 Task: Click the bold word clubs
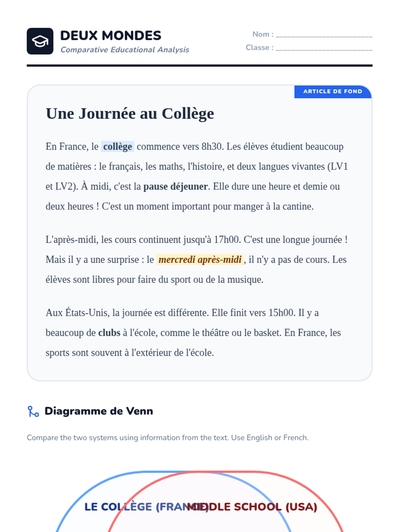pos(109,333)
